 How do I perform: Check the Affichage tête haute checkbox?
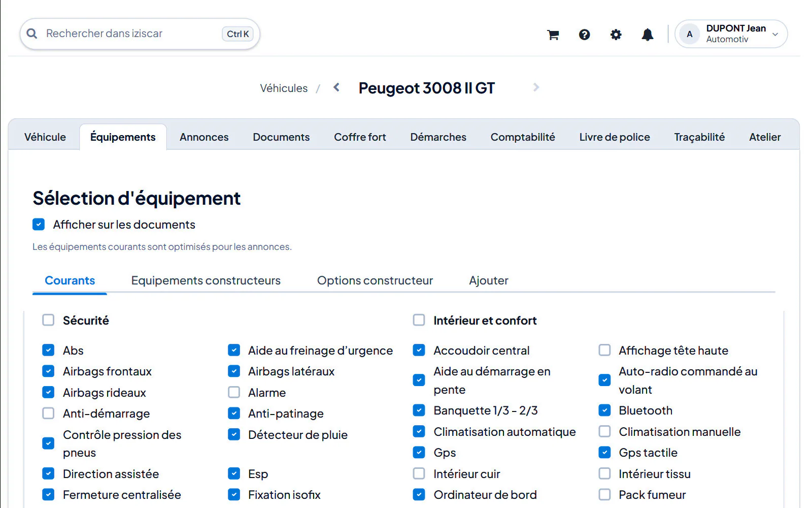(604, 350)
